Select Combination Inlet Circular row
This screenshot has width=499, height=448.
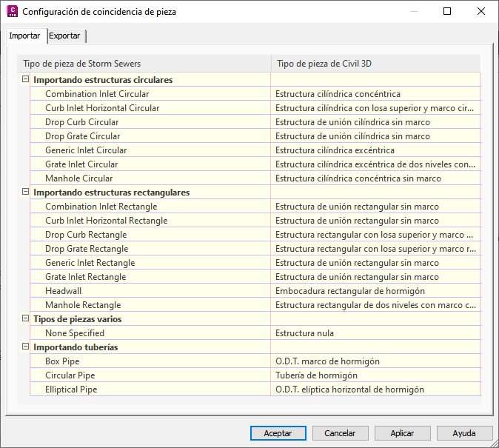97,94
